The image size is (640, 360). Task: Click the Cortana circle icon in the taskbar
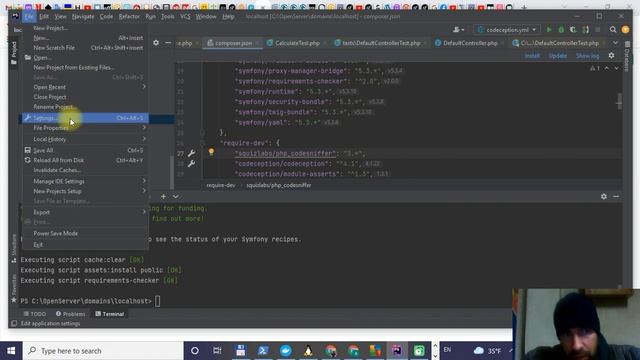point(195,351)
